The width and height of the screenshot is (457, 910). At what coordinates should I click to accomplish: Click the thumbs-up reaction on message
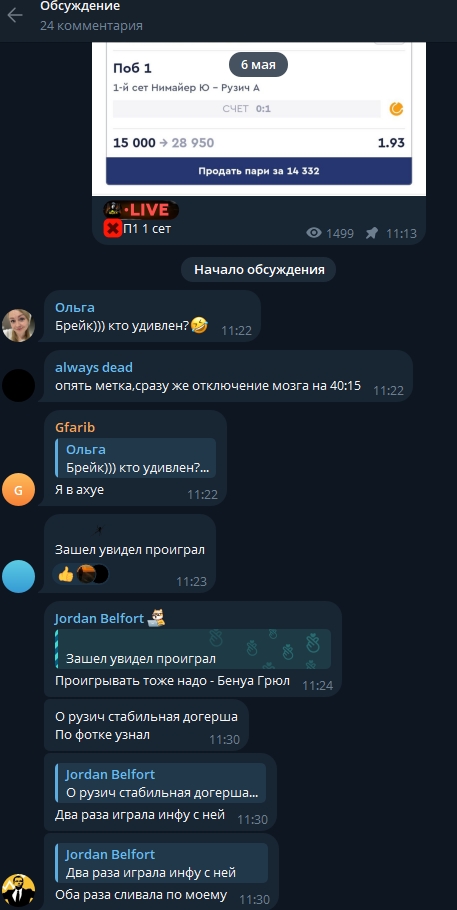[66, 574]
